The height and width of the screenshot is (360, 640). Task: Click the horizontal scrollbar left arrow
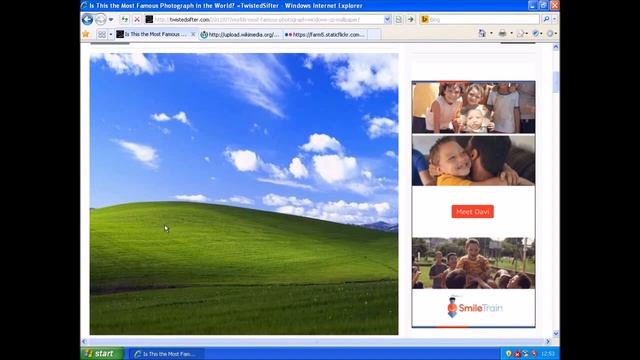point(84,341)
